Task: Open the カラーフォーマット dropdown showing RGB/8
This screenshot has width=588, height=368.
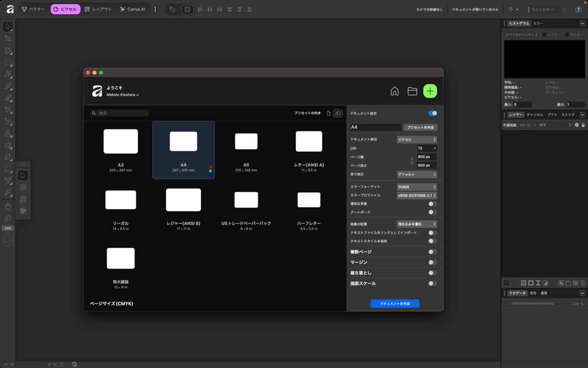Action: pos(416,187)
